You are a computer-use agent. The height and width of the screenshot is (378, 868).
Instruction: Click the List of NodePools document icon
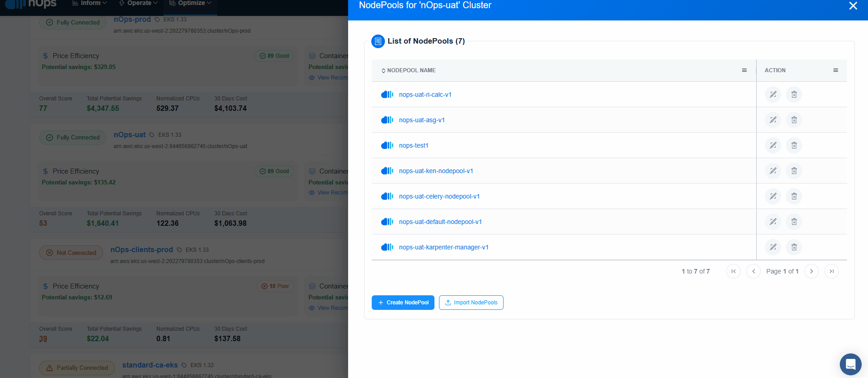click(x=378, y=41)
